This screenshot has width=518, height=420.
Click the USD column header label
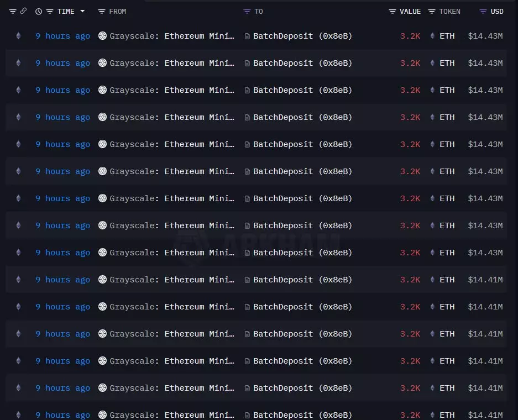click(497, 11)
